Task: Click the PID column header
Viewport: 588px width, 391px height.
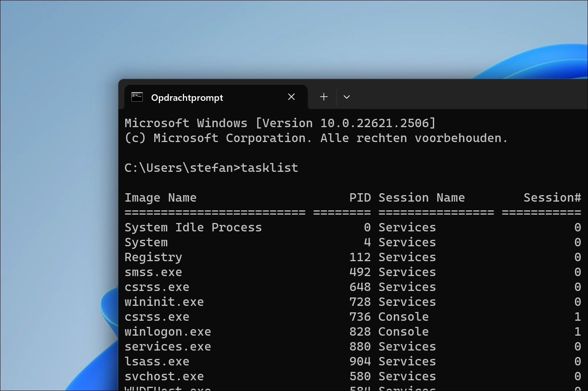Action: (x=360, y=197)
